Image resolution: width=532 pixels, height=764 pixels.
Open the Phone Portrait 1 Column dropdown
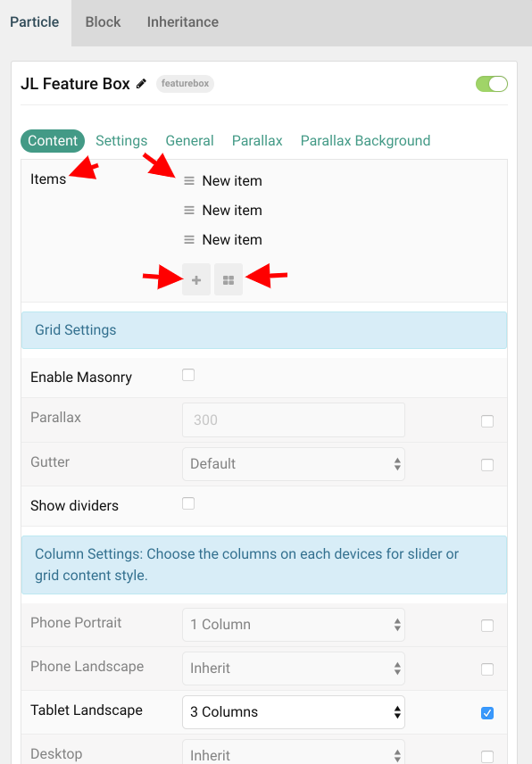[294, 625]
